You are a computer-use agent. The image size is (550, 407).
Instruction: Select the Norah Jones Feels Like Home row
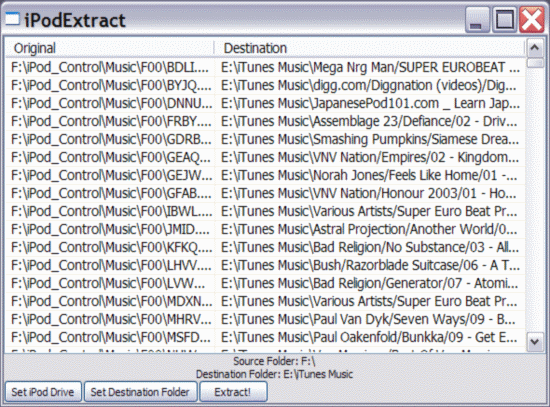coord(265,175)
